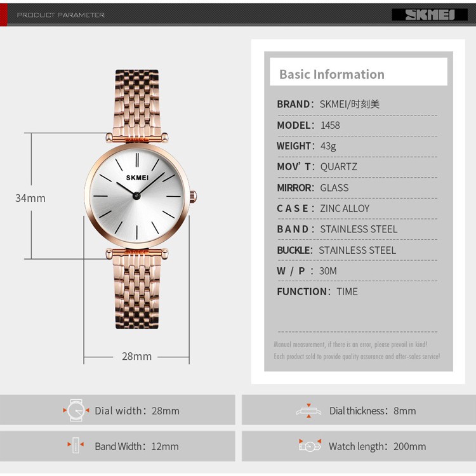This screenshot has height=476, width=476.
Task: Click the watch dial center pin
Action: [136, 196]
